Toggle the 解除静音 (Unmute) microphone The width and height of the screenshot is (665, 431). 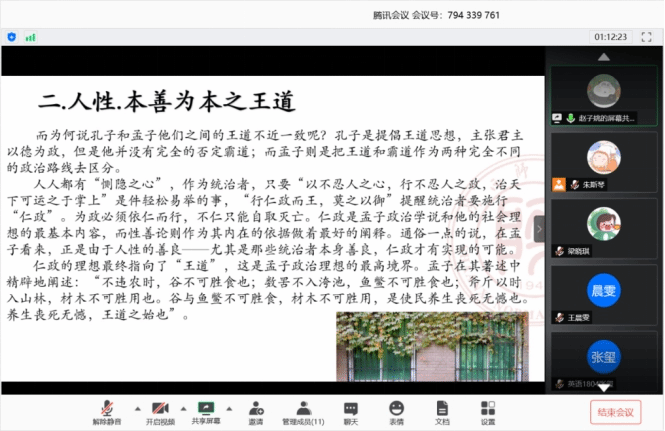click(107, 411)
